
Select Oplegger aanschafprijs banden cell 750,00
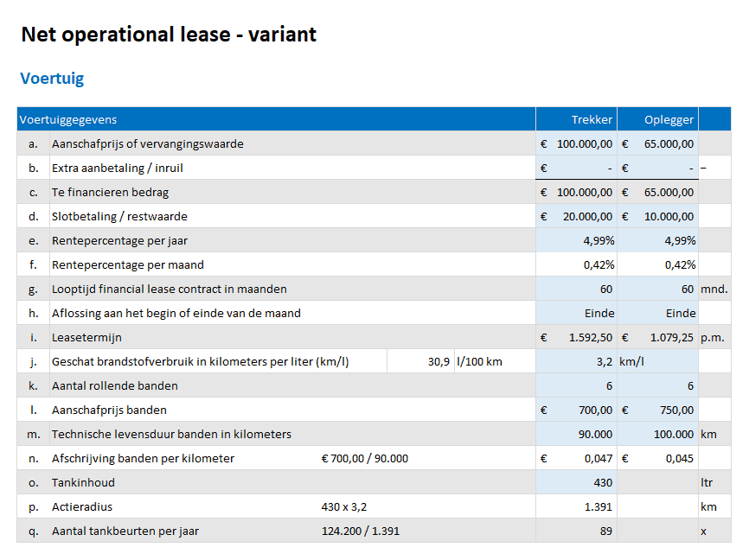tap(657, 410)
